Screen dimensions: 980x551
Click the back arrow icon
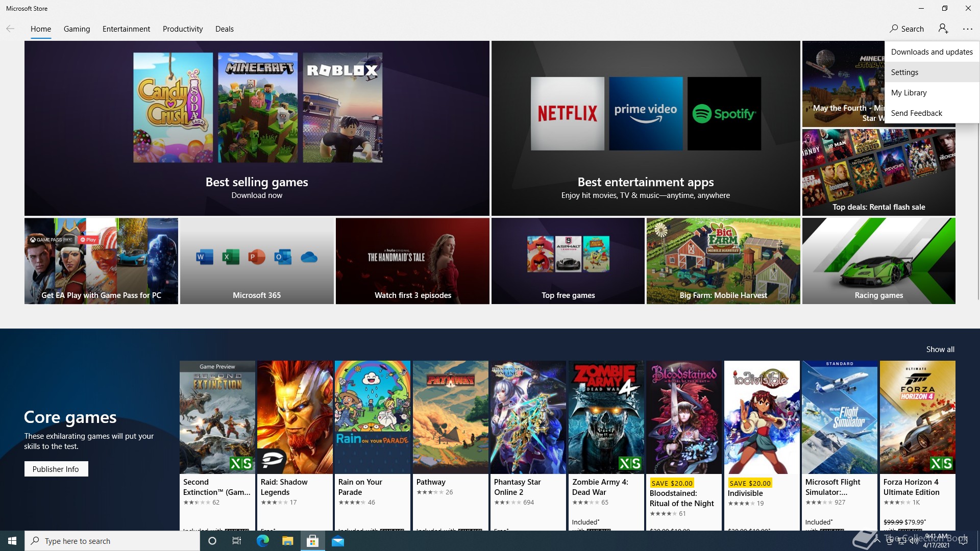tap(10, 29)
